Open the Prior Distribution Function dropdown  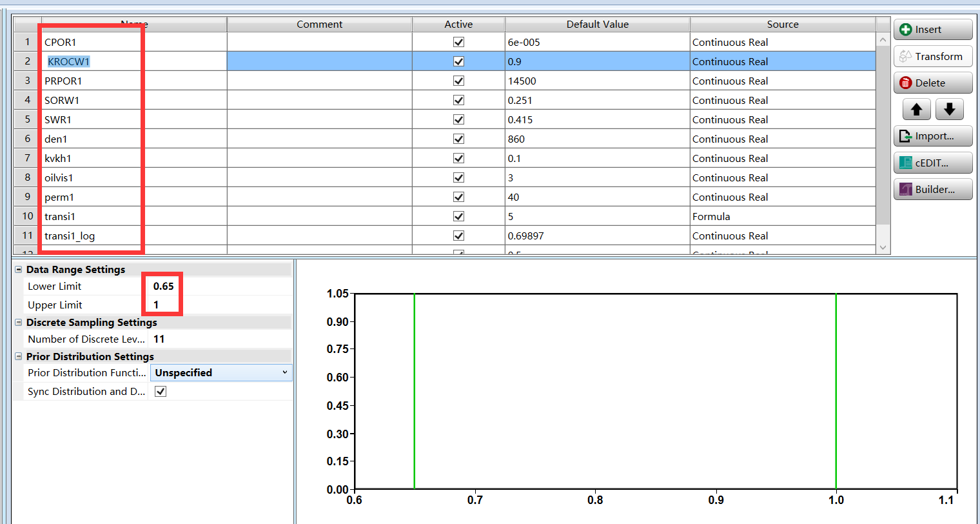(x=220, y=373)
